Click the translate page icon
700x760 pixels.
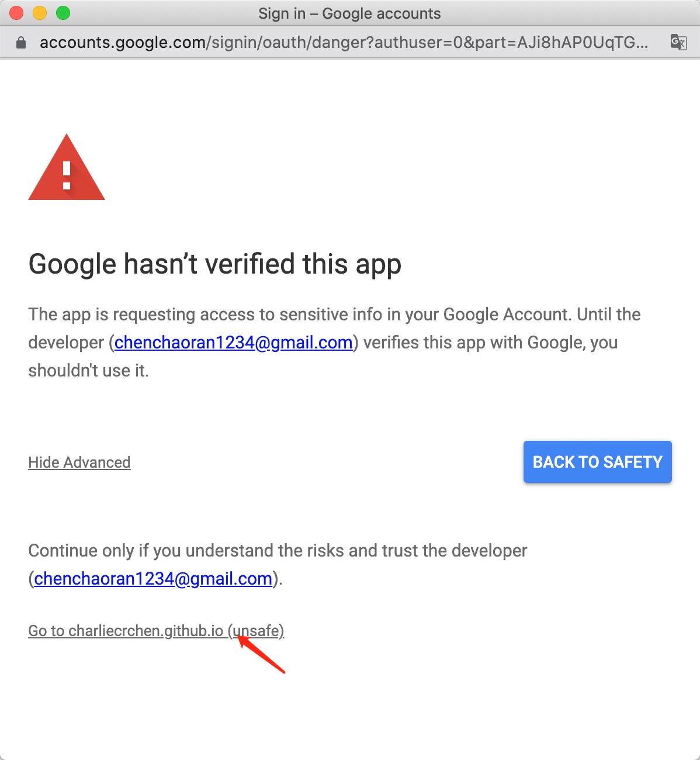(x=678, y=42)
